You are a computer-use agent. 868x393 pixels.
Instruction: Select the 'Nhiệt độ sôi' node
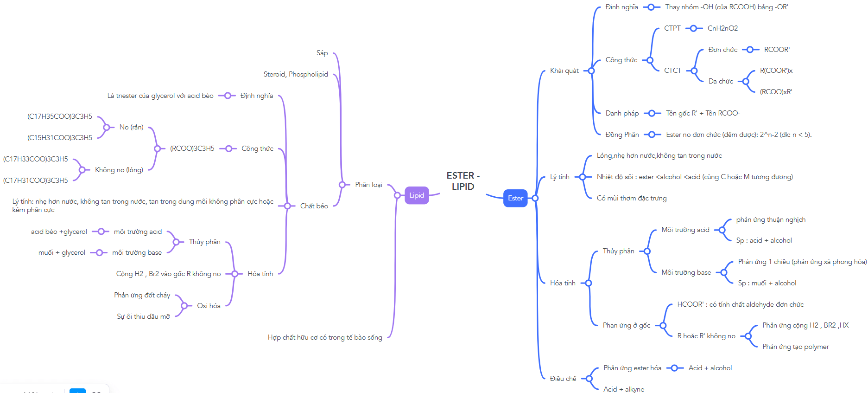point(695,177)
